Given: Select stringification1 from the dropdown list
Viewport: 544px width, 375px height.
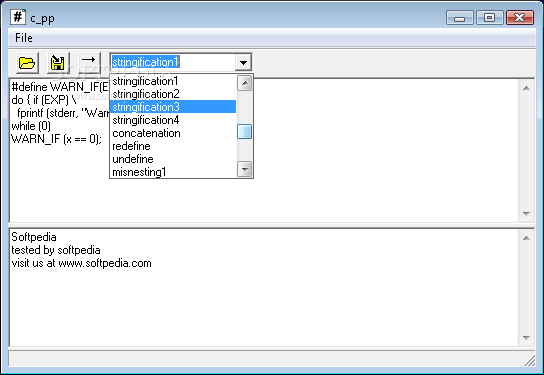Looking at the screenshot, I should [x=173, y=81].
